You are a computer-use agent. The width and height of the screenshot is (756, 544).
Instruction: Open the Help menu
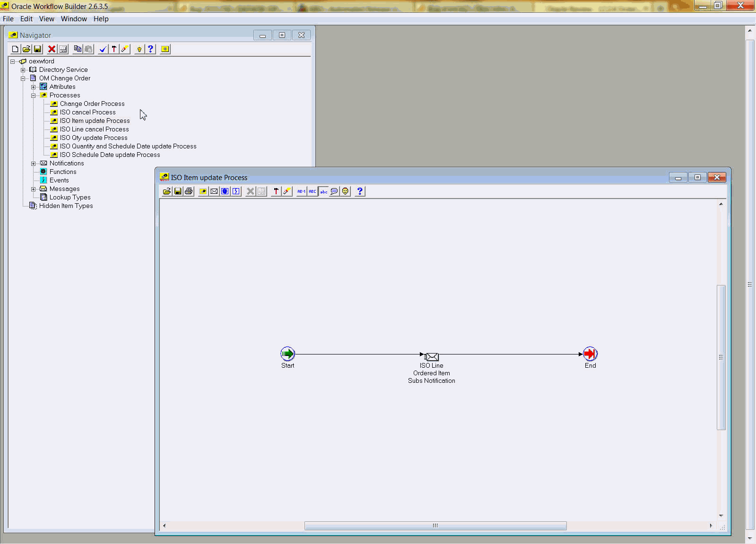point(101,19)
